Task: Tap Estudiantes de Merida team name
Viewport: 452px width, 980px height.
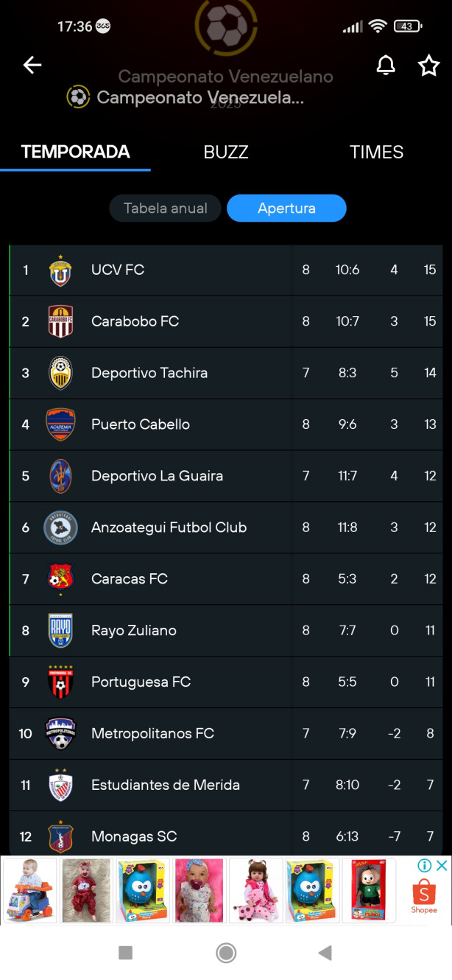Action: click(166, 785)
